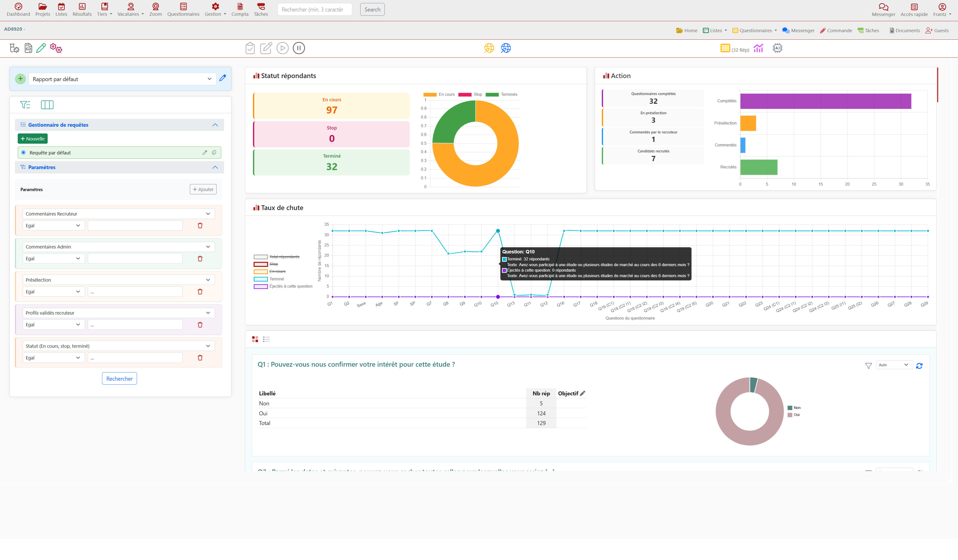The width and height of the screenshot is (958, 560).
Task: Collapse the Gestionnaire de requêtes section
Action: point(215,125)
